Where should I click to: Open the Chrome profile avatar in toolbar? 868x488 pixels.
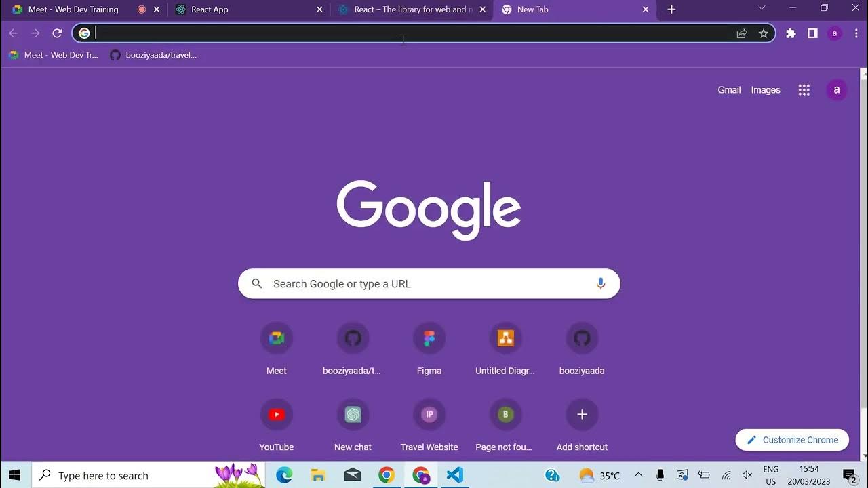pos(835,33)
